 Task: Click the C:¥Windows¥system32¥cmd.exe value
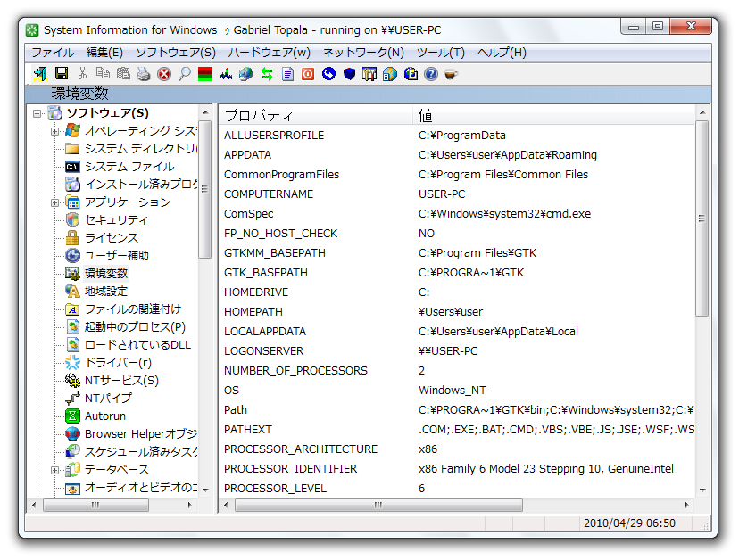(x=504, y=214)
